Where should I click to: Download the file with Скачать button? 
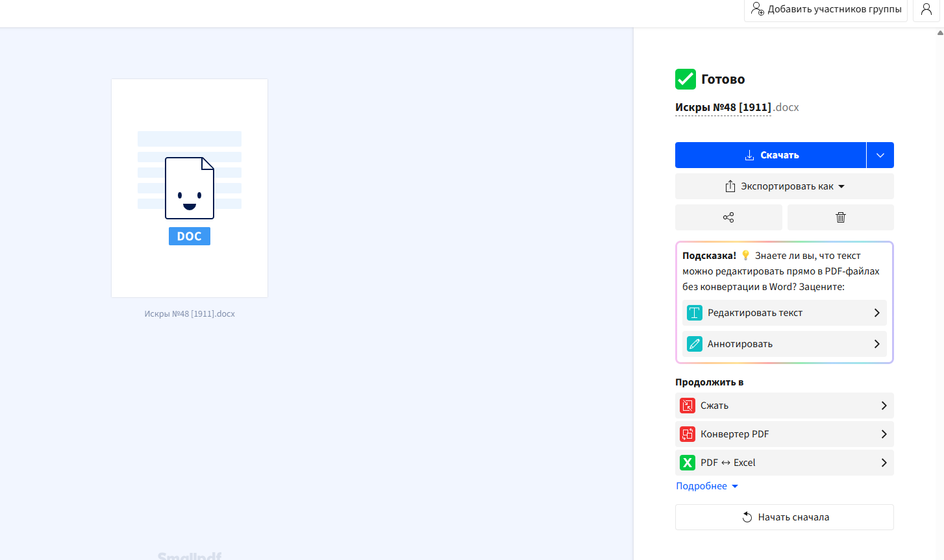pos(771,155)
